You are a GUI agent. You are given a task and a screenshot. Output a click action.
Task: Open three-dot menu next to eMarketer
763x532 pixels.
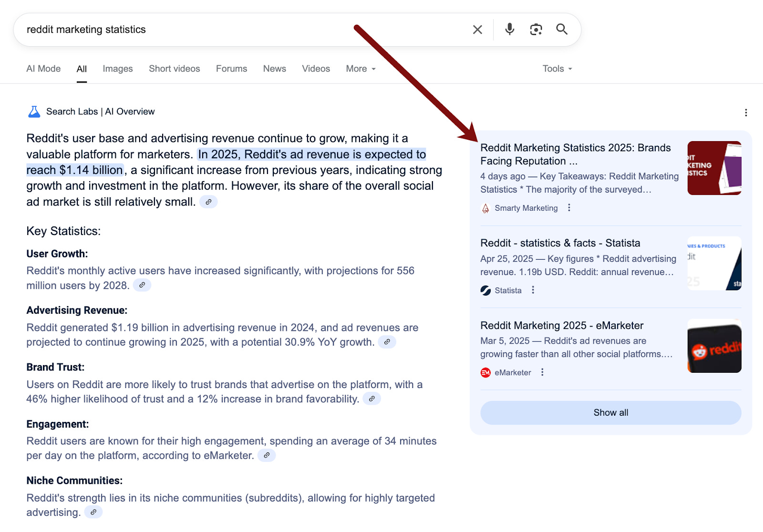(x=542, y=372)
